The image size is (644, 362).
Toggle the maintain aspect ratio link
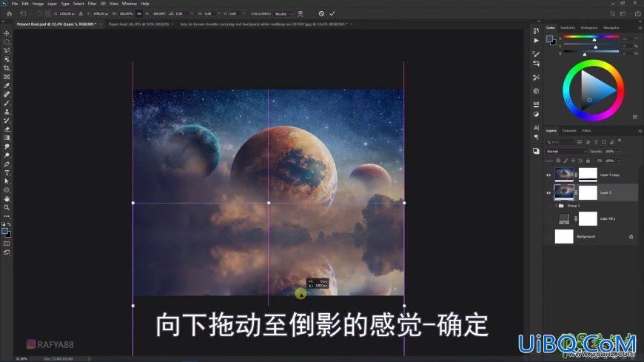[139, 13]
